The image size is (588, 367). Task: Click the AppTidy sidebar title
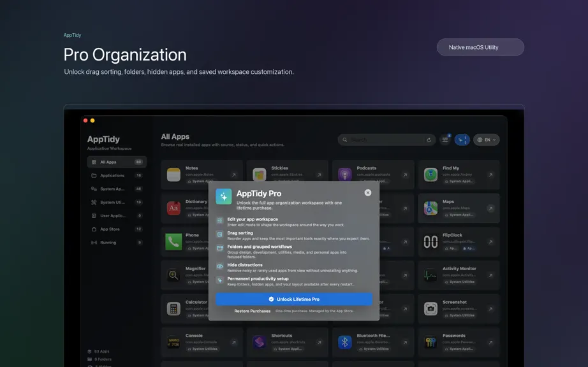[x=103, y=140]
